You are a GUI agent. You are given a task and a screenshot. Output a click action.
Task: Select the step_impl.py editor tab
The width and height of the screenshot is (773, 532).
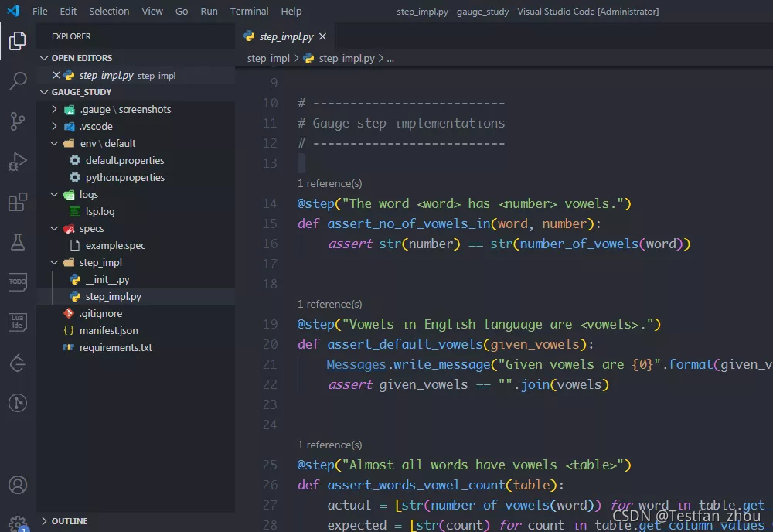pyautogui.click(x=286, y=36)
